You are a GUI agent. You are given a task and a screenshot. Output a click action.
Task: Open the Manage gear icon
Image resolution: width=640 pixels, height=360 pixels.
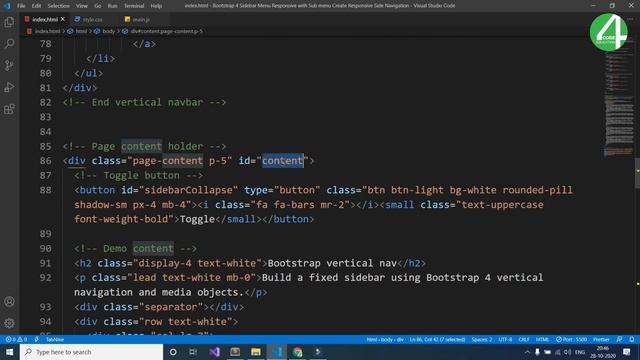9,323
